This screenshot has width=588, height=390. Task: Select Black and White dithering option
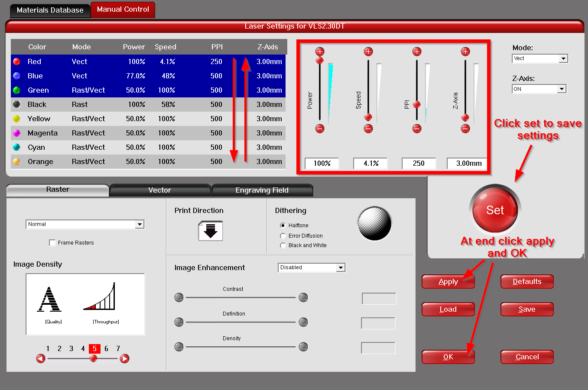tap(283, 245)
